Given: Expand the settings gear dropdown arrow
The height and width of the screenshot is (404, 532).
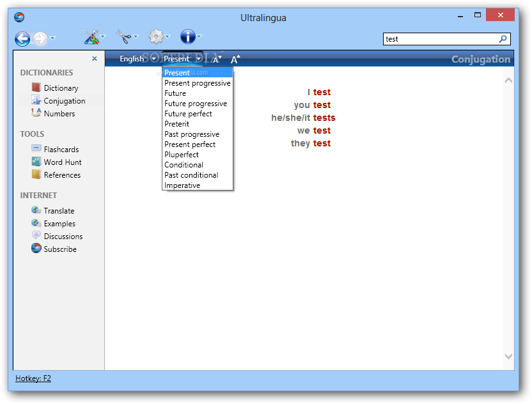Looking at the screenshot, I should point(168,36).
